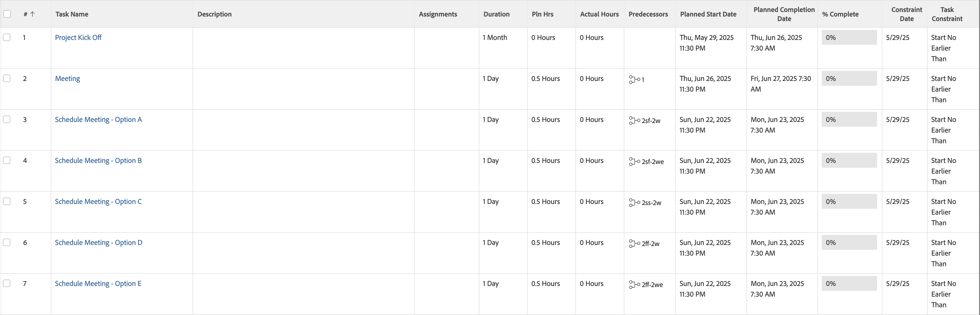Click predecessor icon showing 2ss-2w

[634, 202]
